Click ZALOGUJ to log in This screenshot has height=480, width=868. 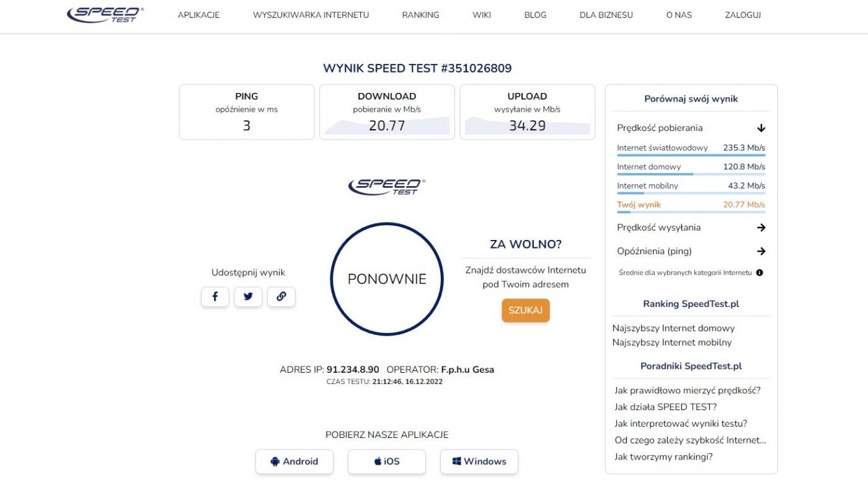[x=743, y=15]
